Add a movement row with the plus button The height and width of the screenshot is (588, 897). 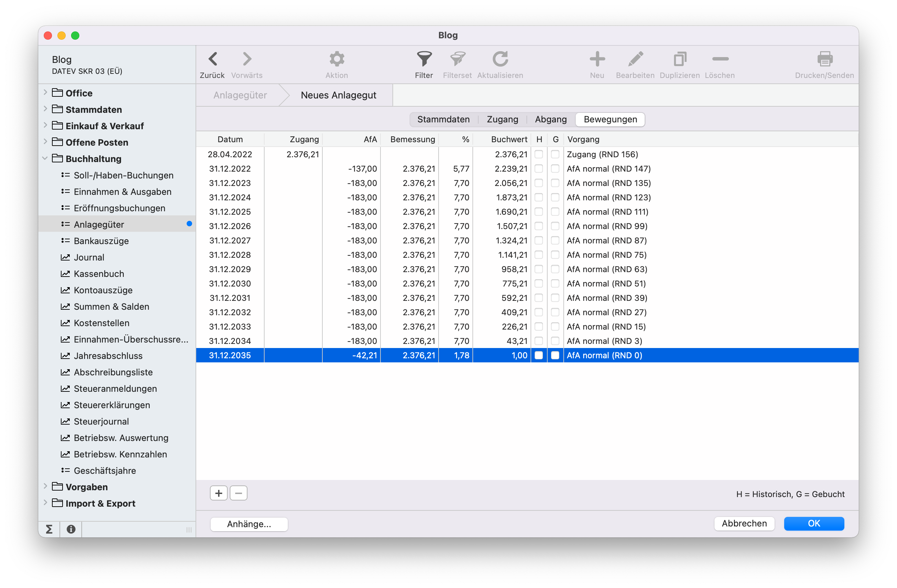click(x=218, y=493)
